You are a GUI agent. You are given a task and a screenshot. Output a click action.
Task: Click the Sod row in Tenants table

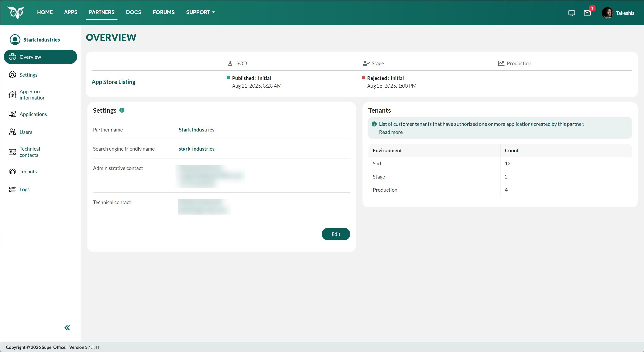tap(500, 164)
